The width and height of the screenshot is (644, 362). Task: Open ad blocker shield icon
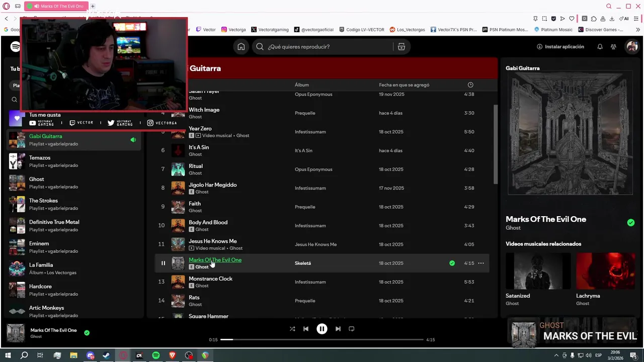[553, 19]
